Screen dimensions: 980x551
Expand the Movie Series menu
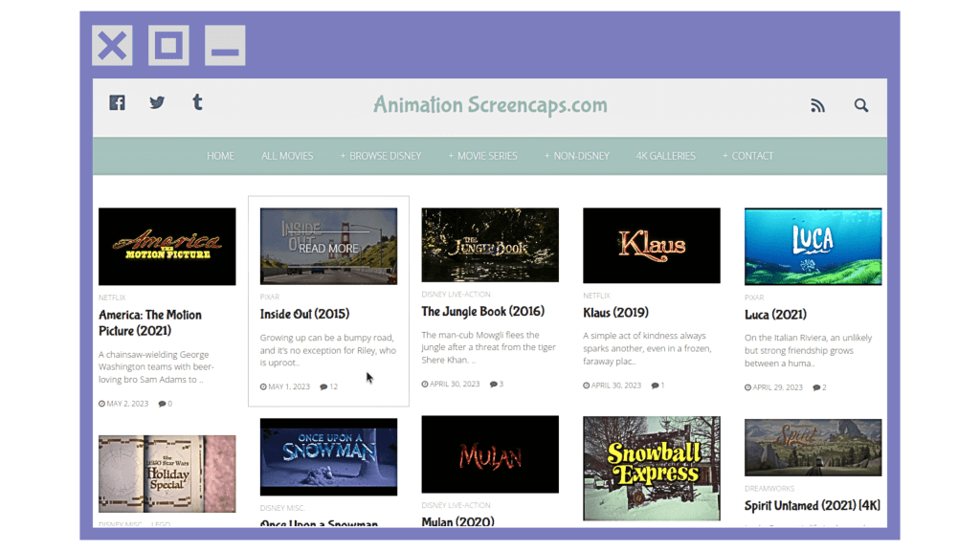482,156
